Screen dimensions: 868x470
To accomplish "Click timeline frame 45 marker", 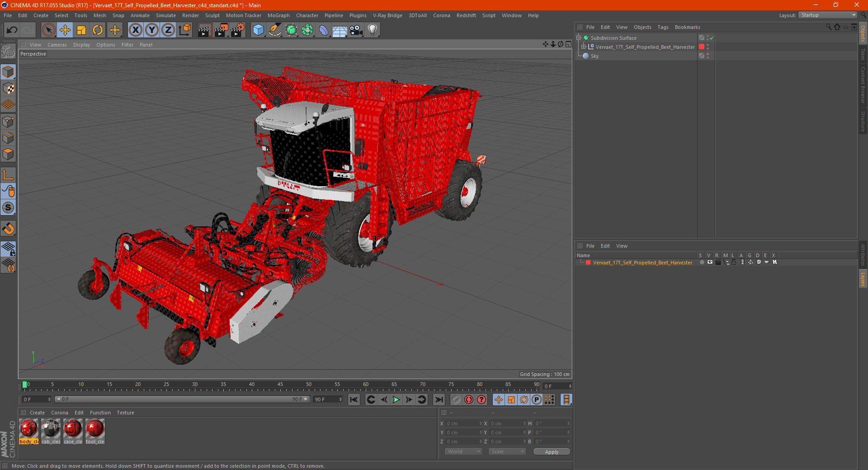I will tap(280, 385).
